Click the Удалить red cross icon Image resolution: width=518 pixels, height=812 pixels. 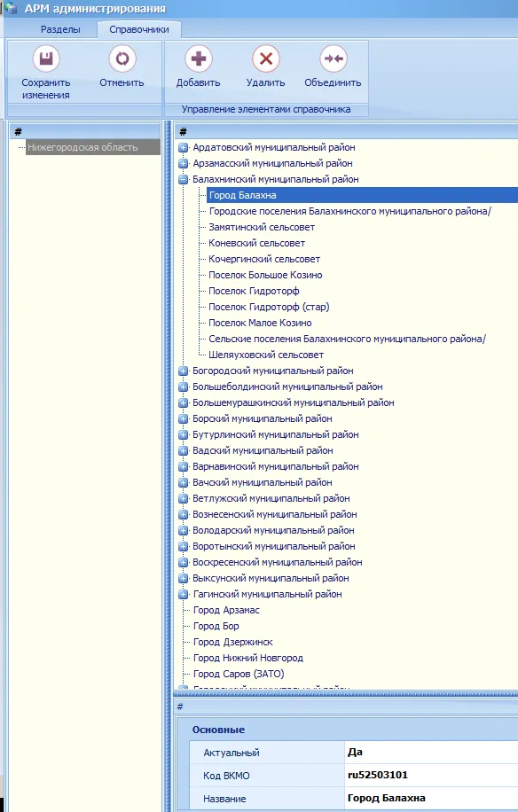click(x=266, y=59)
